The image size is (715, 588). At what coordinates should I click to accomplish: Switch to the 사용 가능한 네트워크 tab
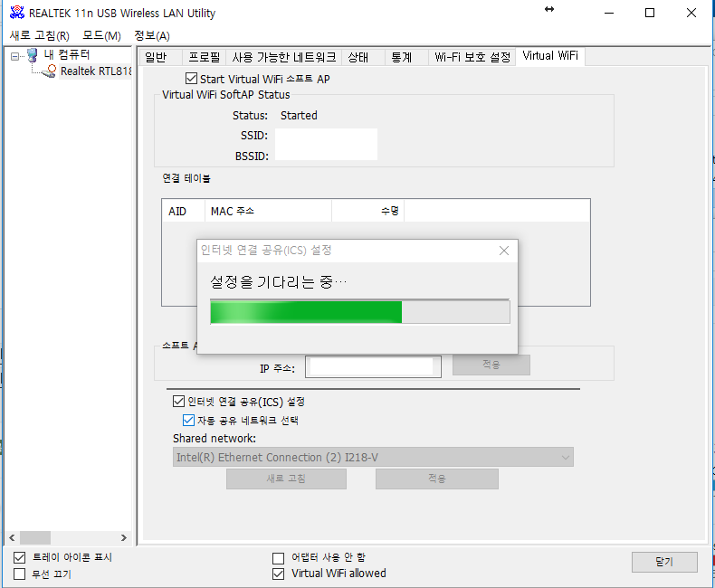tap(283, 57)
